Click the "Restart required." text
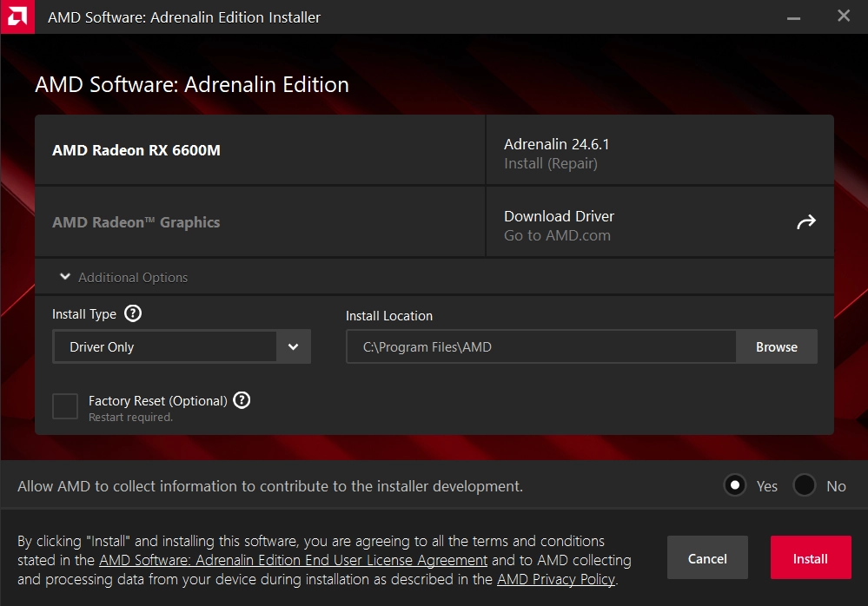Image resolution: width=868 pixels, height=606 pixels. point(130,418)
